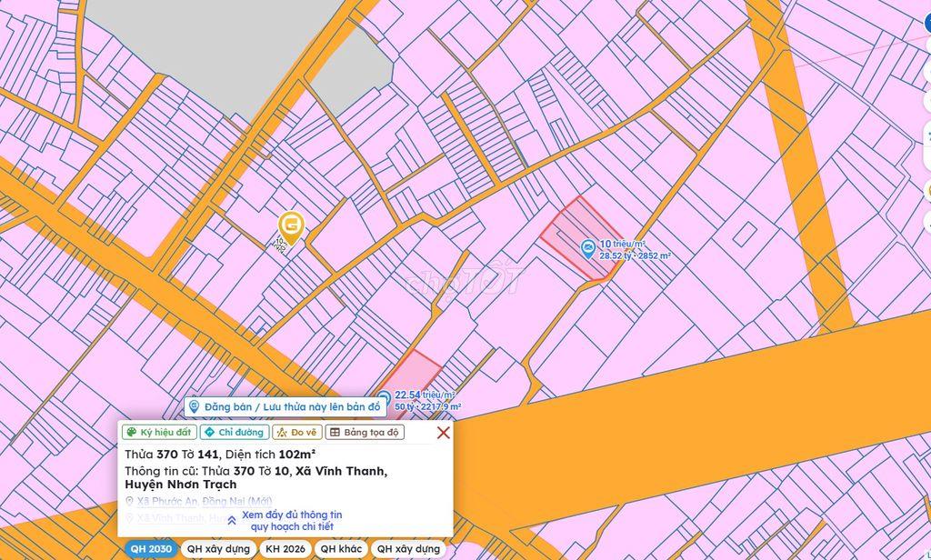Expand Xem đầy đủ thông tin quy hoạch chi tiết
This screenshot has height=560, width=931.
click(x=285, y=521)
